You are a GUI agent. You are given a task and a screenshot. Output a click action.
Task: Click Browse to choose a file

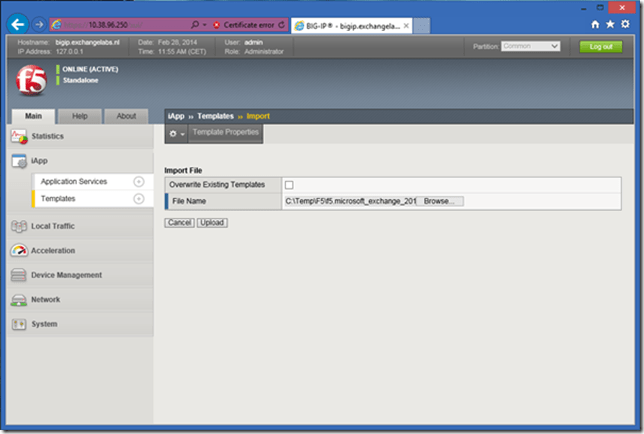pos(438,201)
